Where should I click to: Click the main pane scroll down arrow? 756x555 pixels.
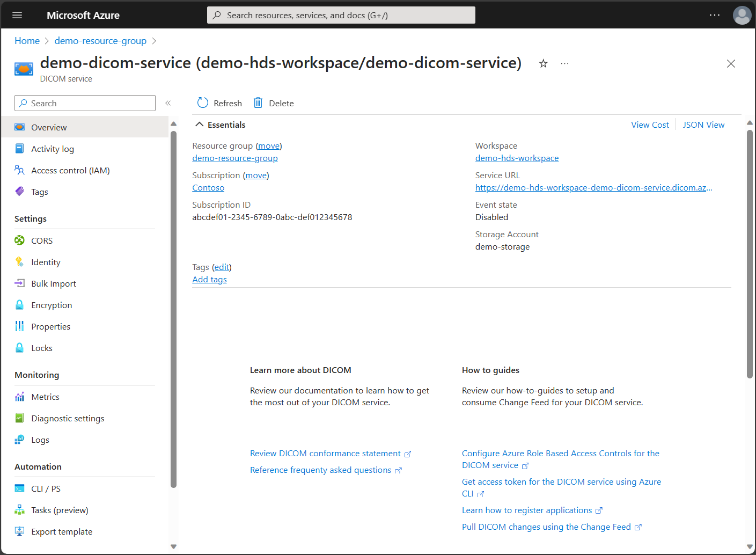(750, 546)
